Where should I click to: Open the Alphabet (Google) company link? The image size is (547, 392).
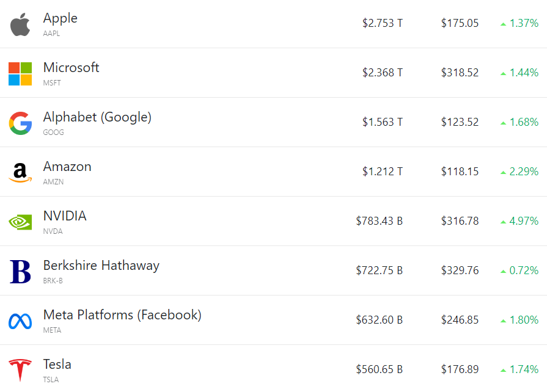click(97, 117)
